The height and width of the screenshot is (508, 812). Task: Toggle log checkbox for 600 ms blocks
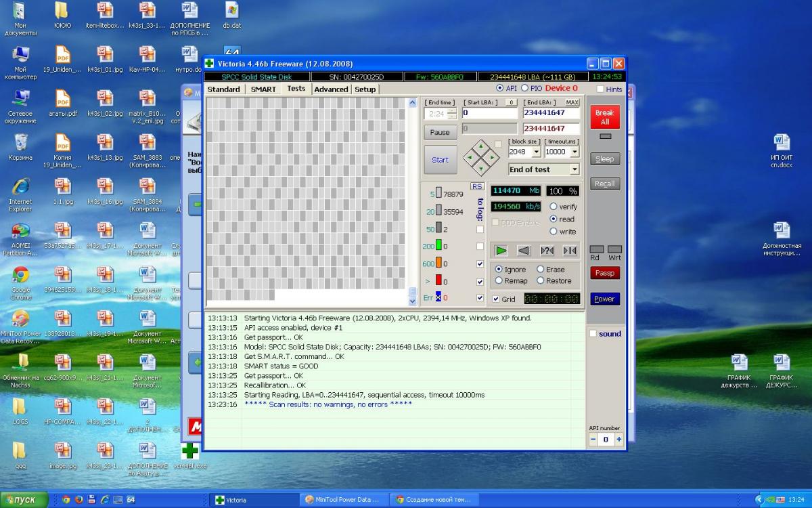tap(480, 263)
